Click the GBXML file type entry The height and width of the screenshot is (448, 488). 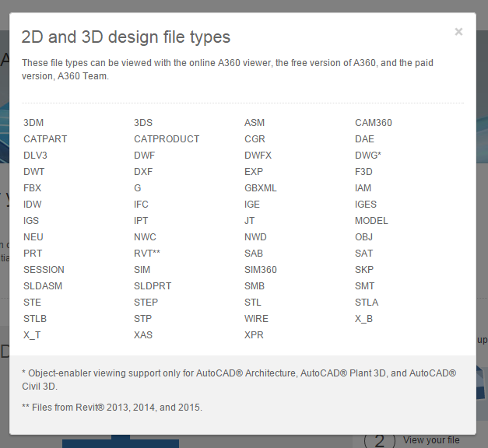(x=260, y=188)
